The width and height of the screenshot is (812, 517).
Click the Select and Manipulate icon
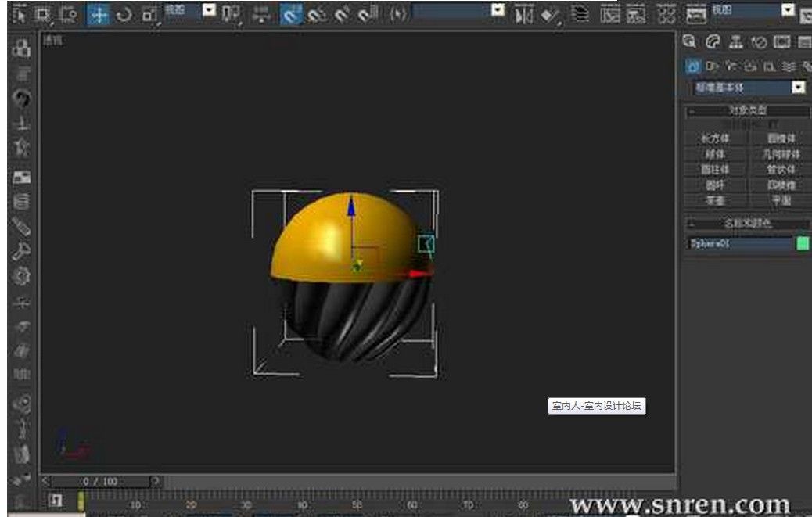(x=261, y=15)
